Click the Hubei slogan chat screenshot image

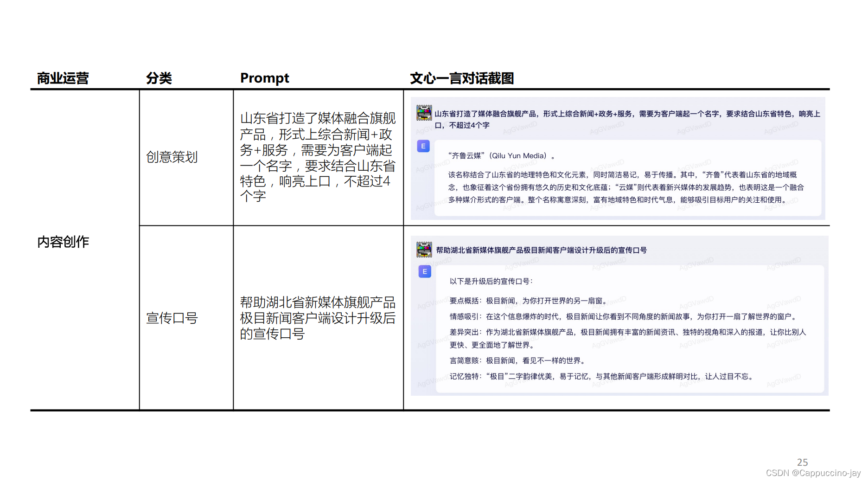pos(619,315)
